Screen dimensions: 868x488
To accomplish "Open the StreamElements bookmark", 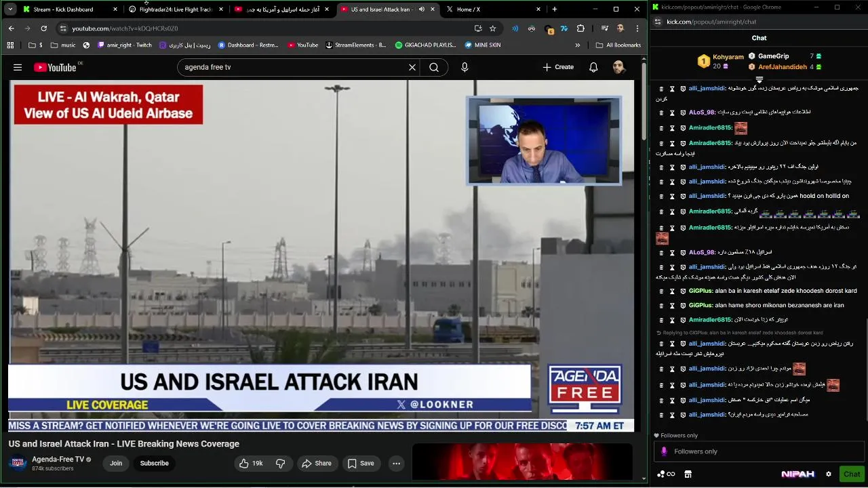I will tap(355, 45).
